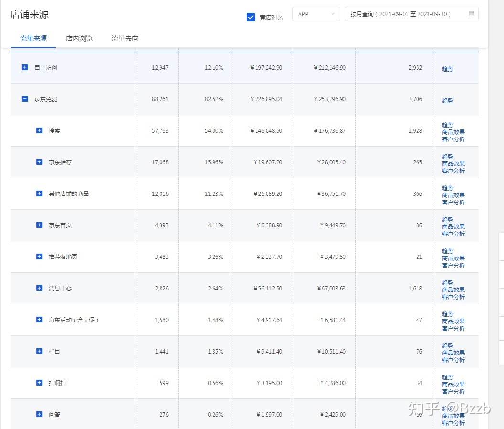Click the 消息中心 amount ¥56,112.50
This screenshot has width=504, height=429.
pyautogui.click(x=268, y=288)
